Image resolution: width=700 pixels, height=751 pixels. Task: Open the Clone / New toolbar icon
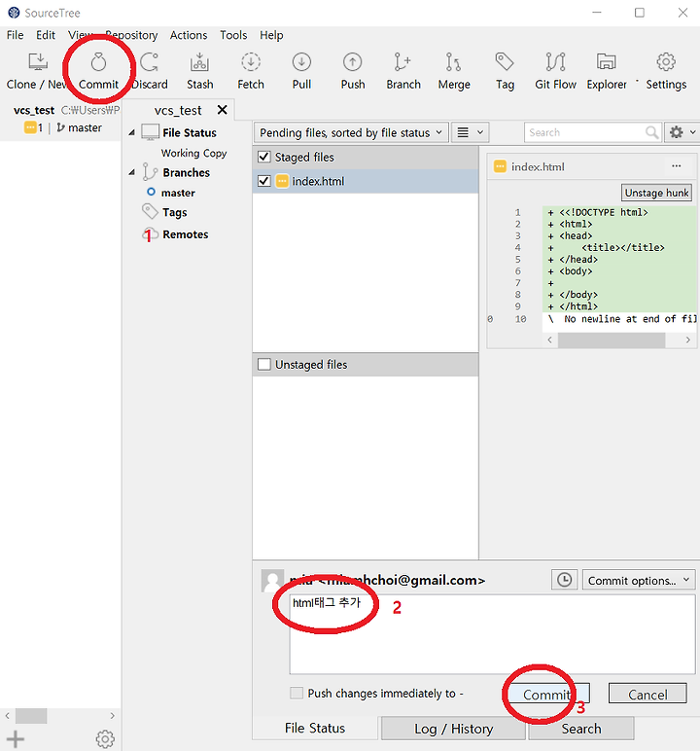(37, 71)
